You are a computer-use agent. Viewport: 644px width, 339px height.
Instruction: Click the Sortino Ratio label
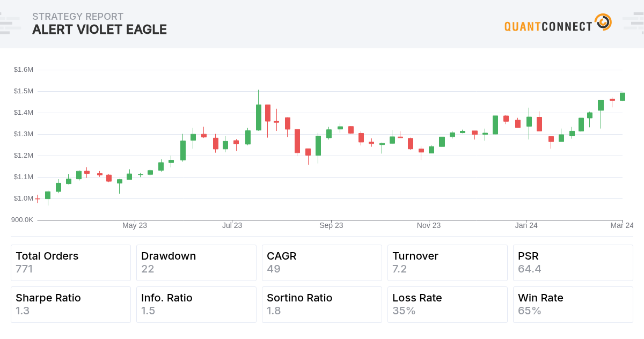coord(299,298)
